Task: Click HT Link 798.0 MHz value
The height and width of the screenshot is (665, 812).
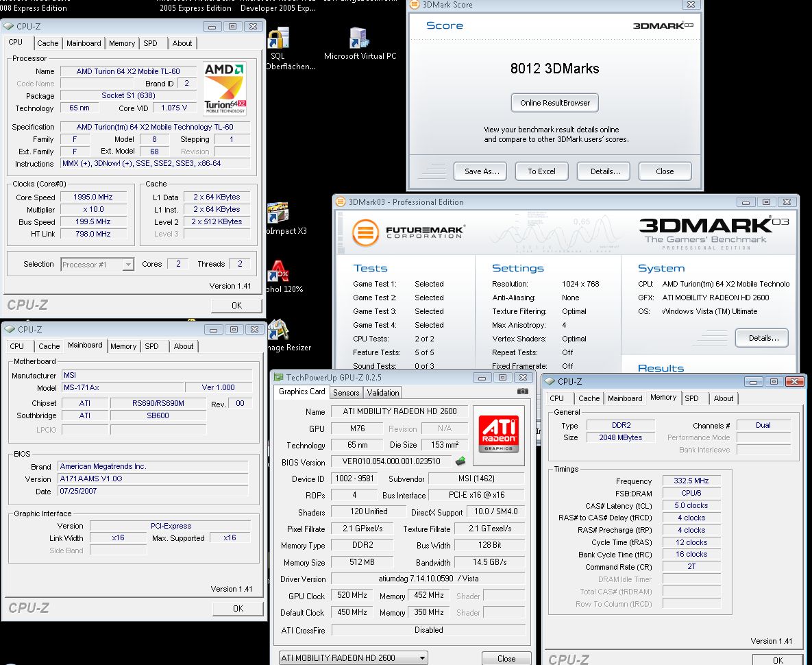Action: [x=93, y=234]
